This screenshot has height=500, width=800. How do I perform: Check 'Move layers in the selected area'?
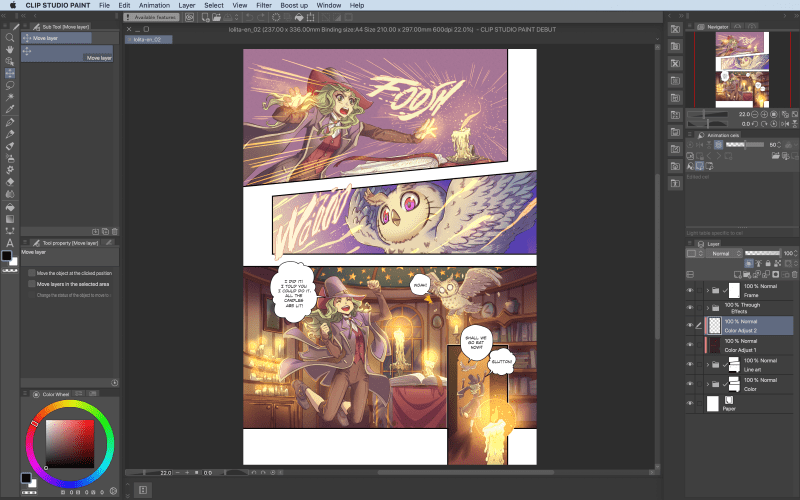[32, 284]
